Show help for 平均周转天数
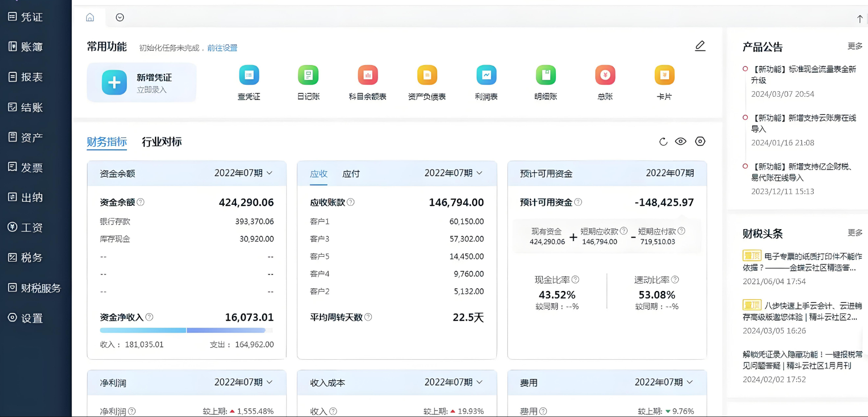This screenshot has width=868, height=417. [x=368, y=317]
